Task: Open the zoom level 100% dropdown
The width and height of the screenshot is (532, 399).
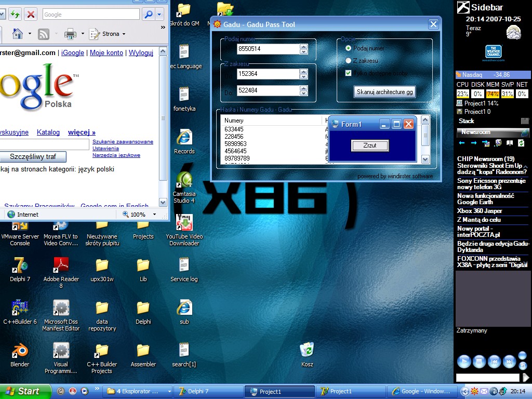Action: pos(154,215)
